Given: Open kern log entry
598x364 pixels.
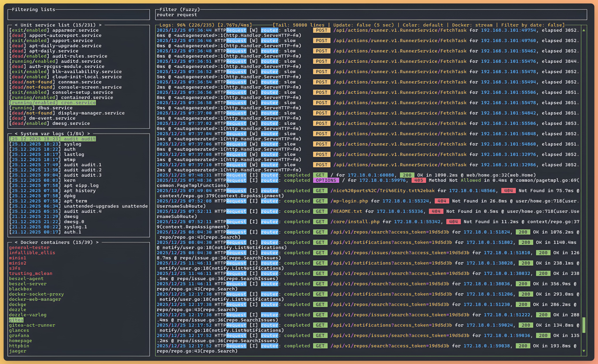Looking at the screenshot, I should [x=42, y=180].
